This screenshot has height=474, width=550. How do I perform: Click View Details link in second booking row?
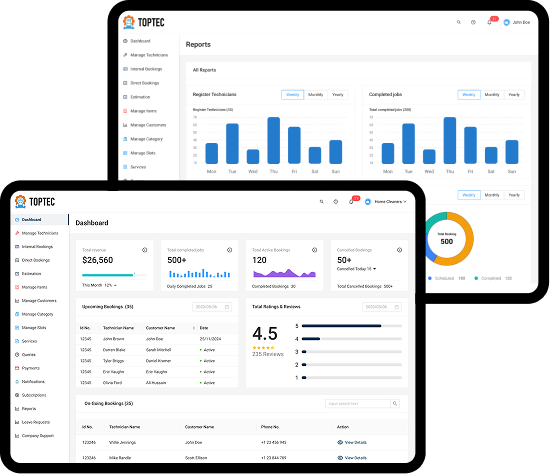(x=352, y=458)
